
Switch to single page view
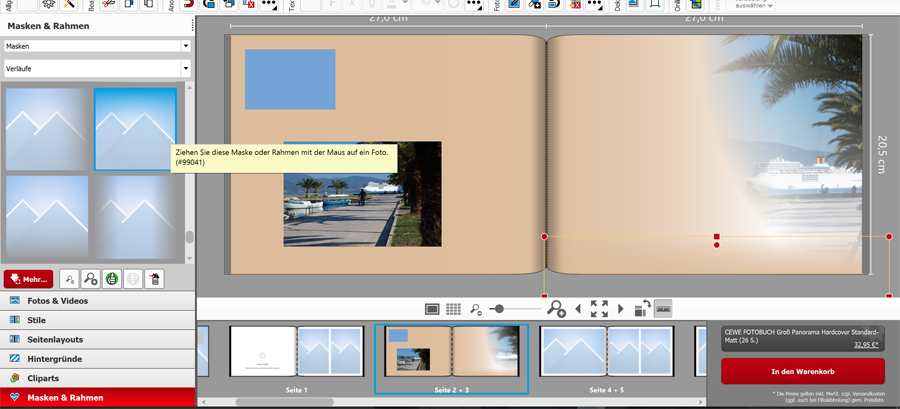(432, 309)
